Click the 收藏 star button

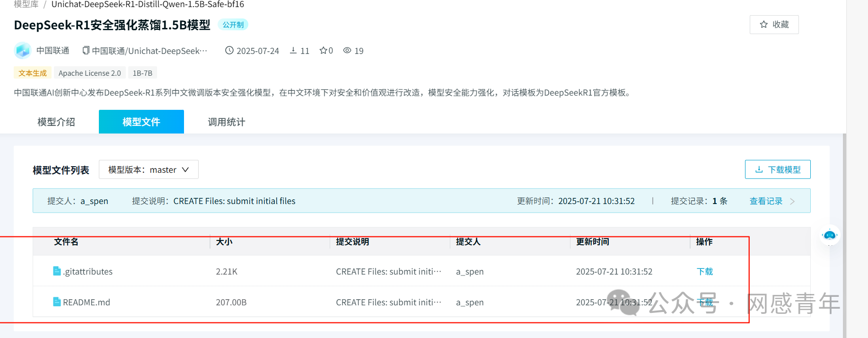[x=774, y=25]
